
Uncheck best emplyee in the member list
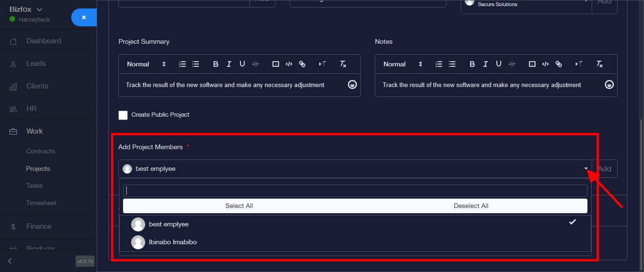tap(169, 224)
